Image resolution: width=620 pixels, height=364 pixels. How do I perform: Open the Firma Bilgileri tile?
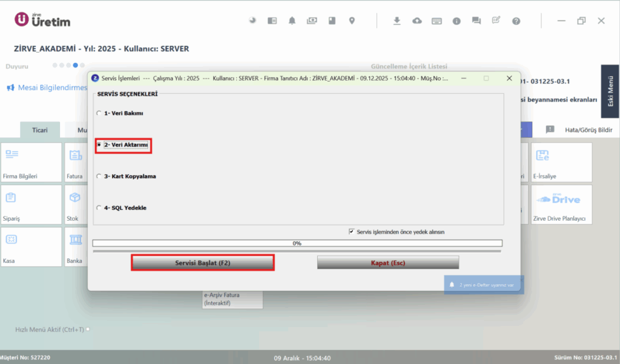pyautogui.click(x=31, y=162)
